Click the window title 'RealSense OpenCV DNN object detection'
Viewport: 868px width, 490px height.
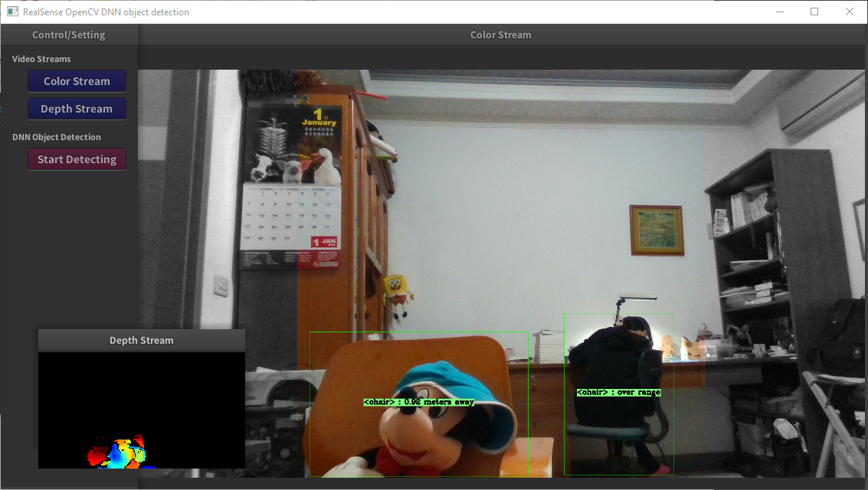106,12
